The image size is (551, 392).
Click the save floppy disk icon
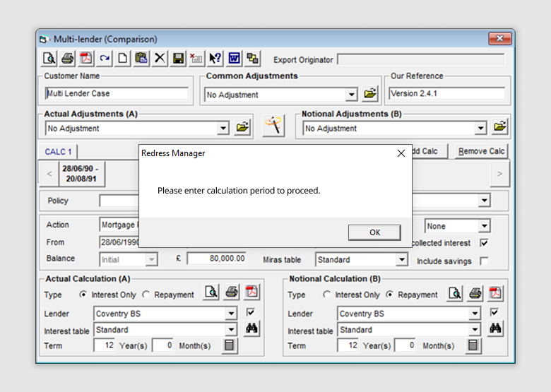point(179,59)
